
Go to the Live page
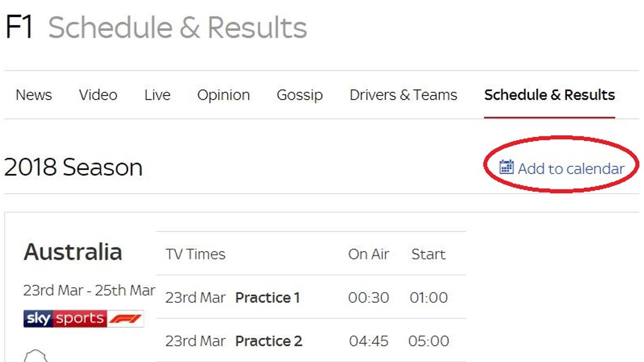[x=157, y=95]
